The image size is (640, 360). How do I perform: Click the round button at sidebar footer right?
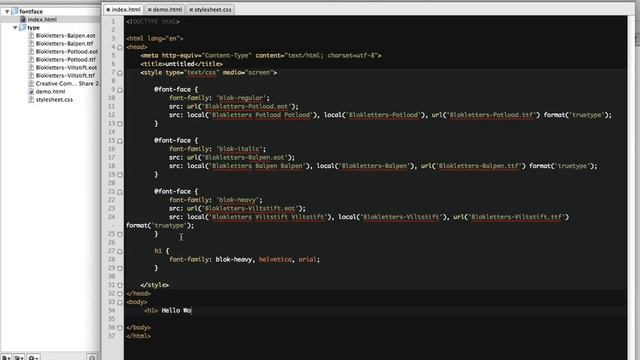click(92, 358)
